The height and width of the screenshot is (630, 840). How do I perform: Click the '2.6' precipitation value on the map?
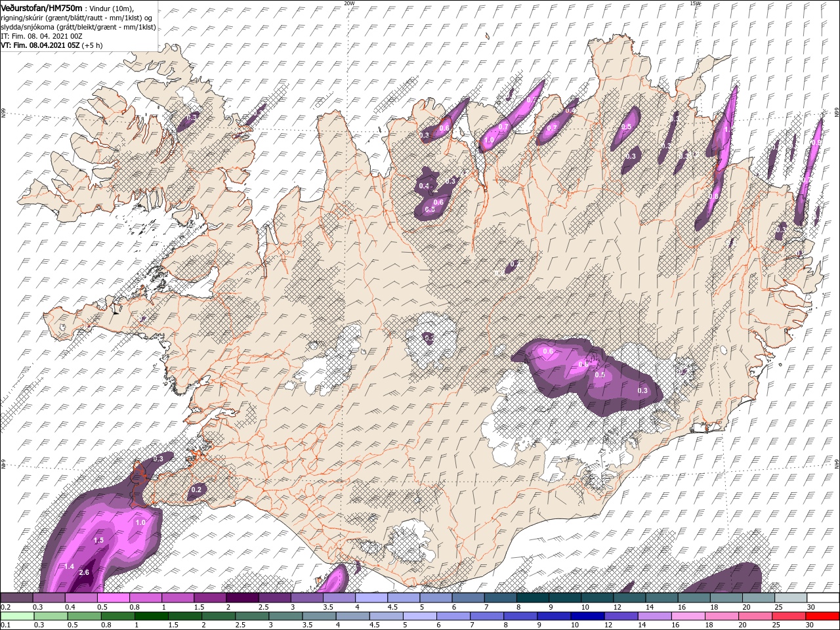(84, 572)
